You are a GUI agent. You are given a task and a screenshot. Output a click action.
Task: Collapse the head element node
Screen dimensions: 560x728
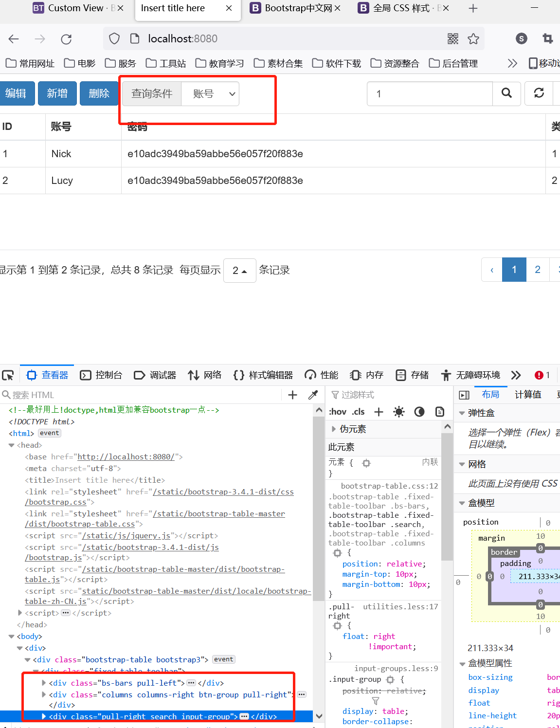[x=12, y=445]
